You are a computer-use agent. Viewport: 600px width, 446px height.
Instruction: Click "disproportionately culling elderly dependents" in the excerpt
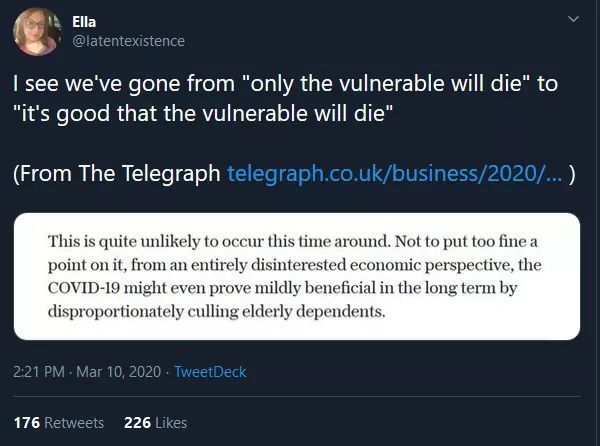(216, 310)
